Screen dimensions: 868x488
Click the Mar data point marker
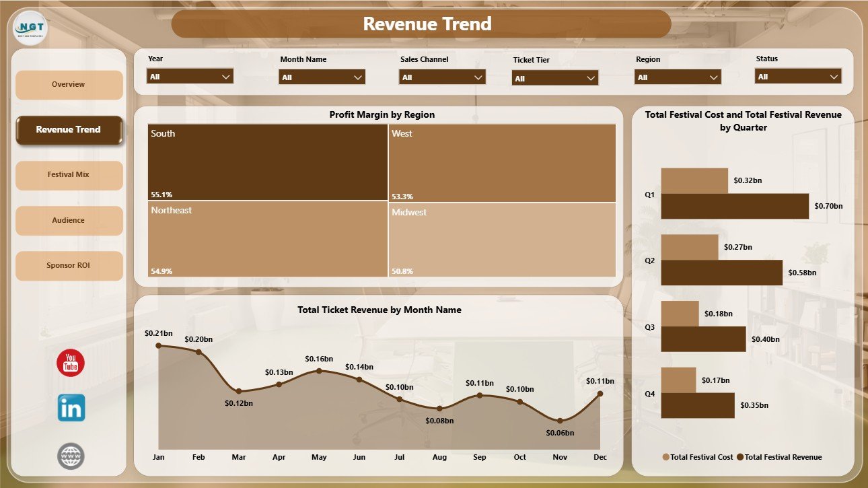click(239, 390)
